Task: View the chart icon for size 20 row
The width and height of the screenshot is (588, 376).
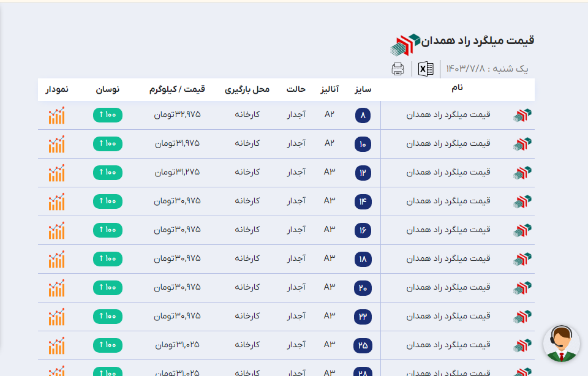Action: [x=56, y=288]
